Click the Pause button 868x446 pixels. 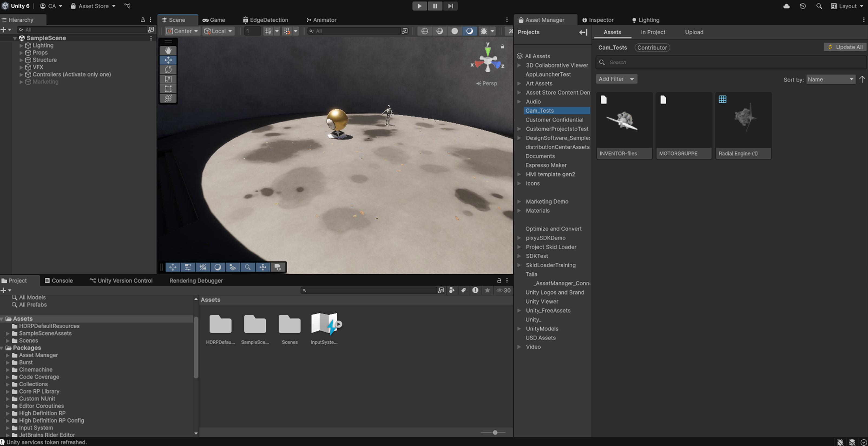(435, 6)
